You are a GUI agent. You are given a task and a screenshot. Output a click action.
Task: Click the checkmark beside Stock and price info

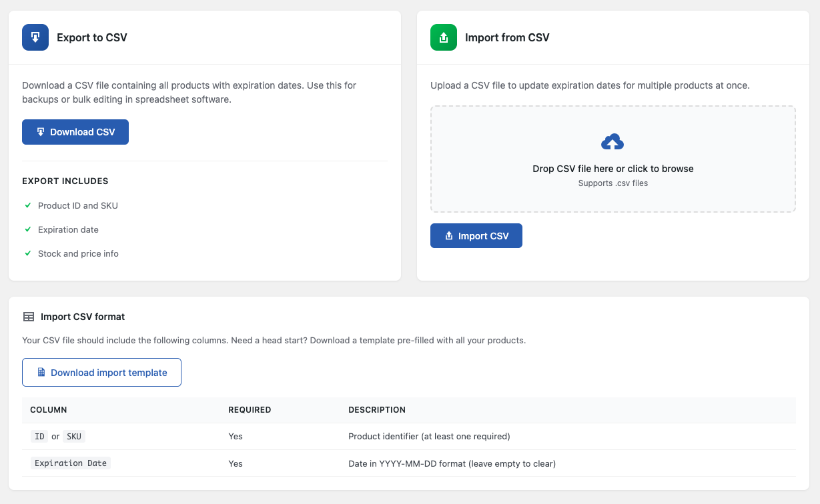[x=28, y=253]
